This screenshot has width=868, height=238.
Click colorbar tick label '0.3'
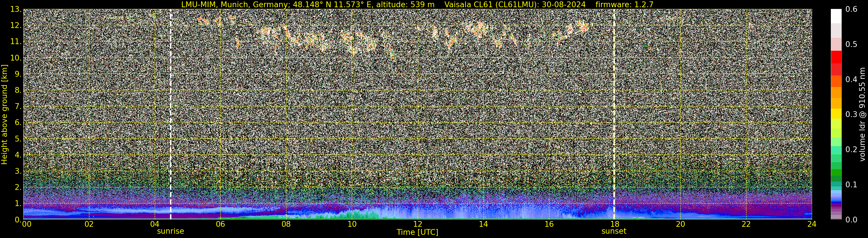tap(851, 114)
